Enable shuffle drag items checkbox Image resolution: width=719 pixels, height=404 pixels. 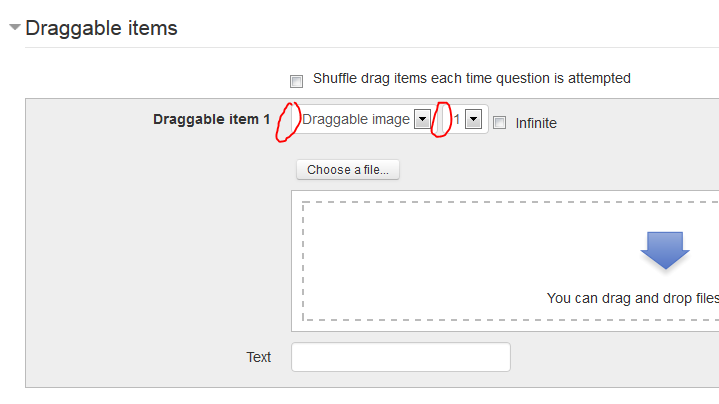point(296,81)
